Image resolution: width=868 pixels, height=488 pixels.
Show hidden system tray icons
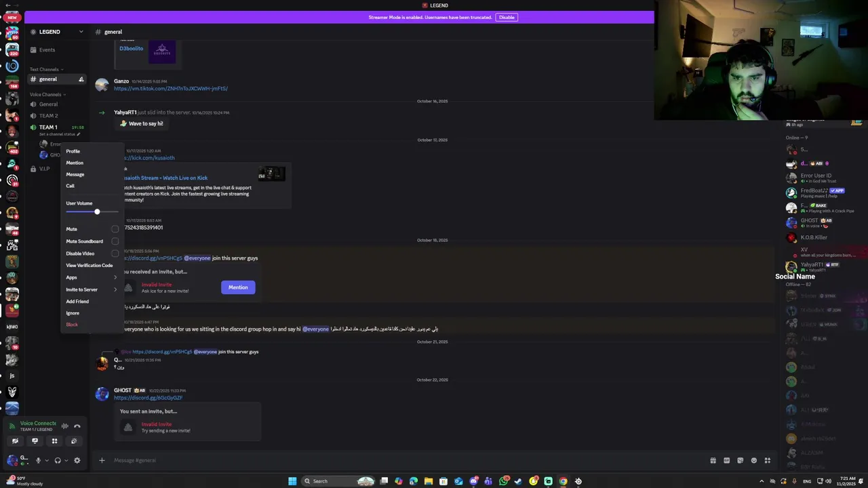[761, 481]
